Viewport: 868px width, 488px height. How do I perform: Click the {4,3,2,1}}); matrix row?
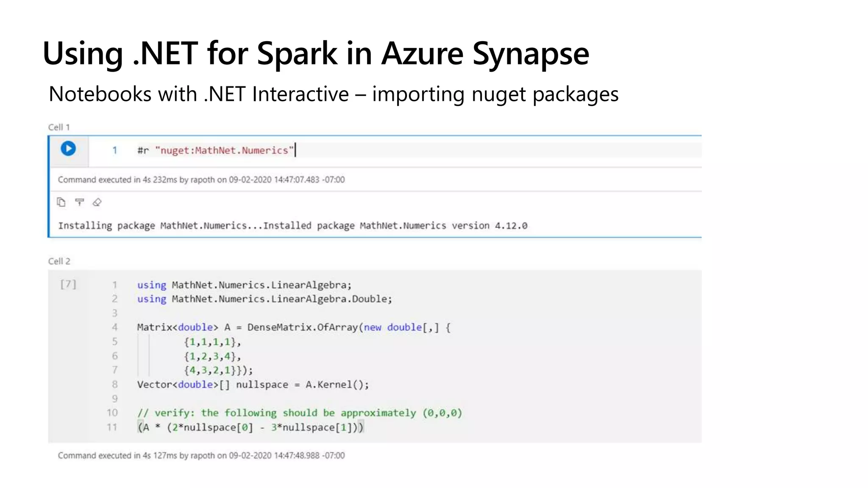pyautogui.click(x=218, y=370)
